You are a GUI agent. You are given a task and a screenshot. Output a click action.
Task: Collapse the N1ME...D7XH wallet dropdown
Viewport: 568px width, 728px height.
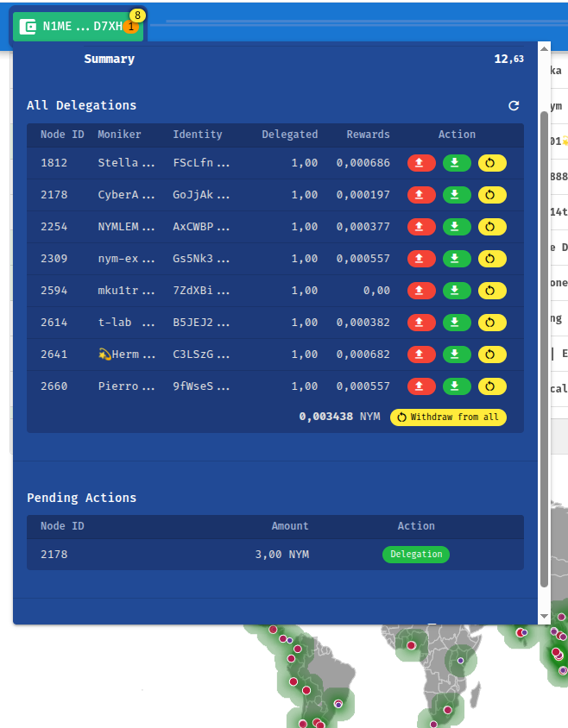78,26
